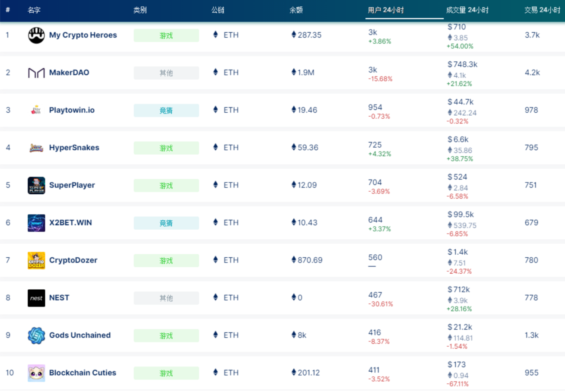Sort by 公链 column header
Screen dimensions: 565x392
point(218,10)
